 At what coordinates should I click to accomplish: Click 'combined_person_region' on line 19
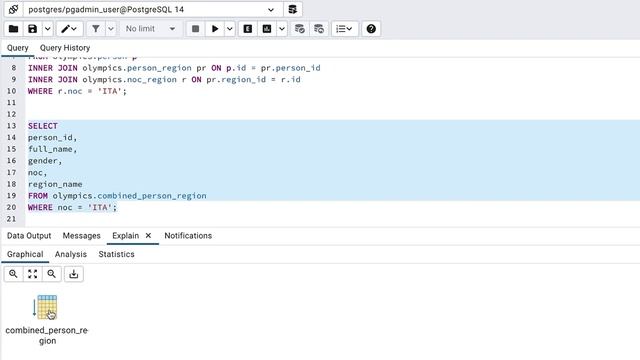[152, 196]
